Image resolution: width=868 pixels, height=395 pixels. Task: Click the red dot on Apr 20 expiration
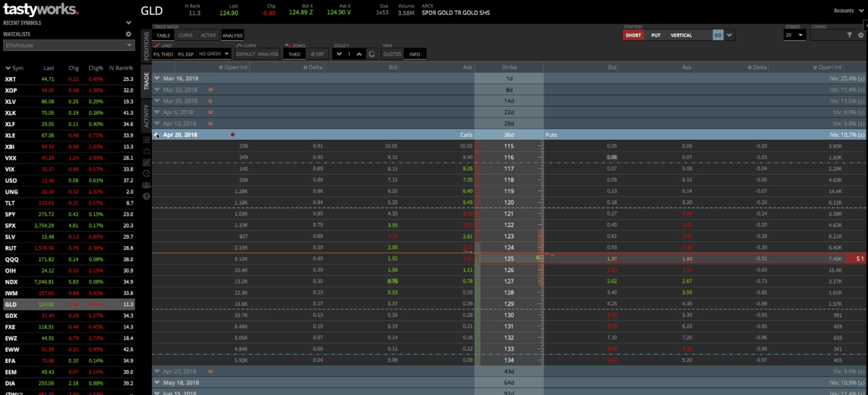pos(233,135)
